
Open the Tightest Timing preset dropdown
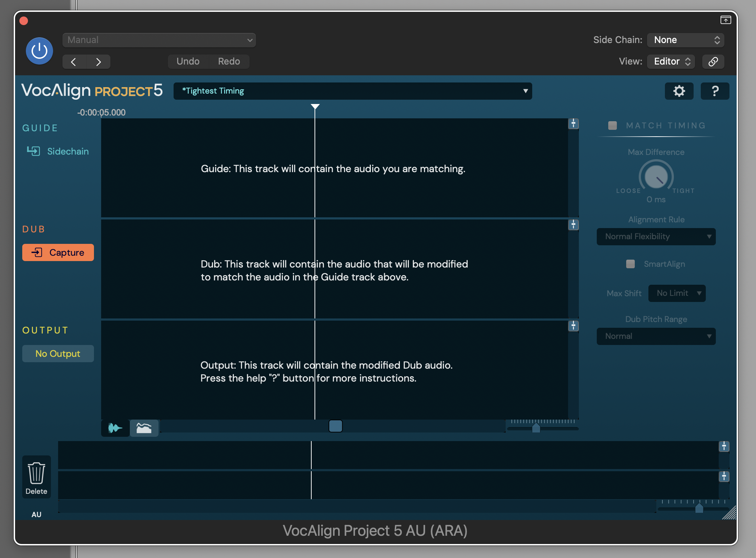(353, 91)
